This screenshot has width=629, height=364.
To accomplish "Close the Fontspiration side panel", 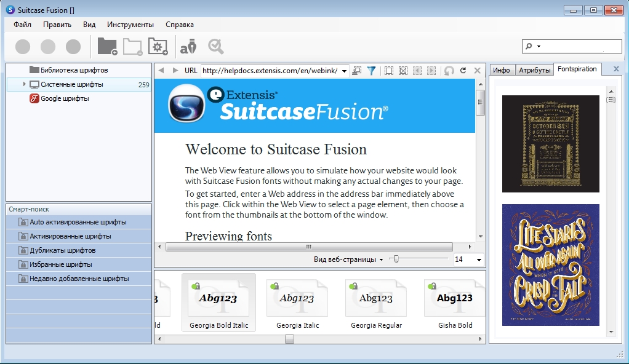I will point(616,69).
